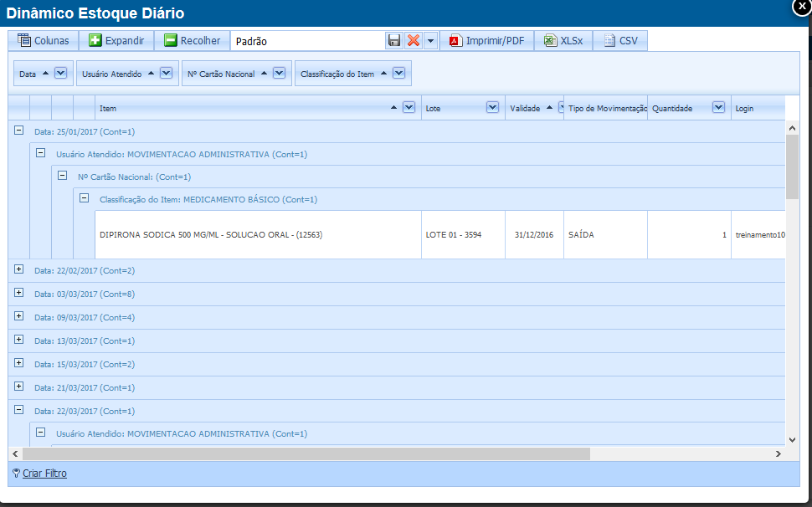The height and width of the screenshot is (507, 812).
Task: Click the Login column header
Action: click(758, 108)
